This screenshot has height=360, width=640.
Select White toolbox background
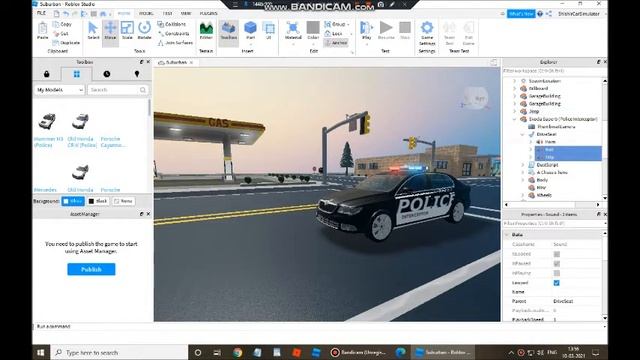(x=73, y=201)
